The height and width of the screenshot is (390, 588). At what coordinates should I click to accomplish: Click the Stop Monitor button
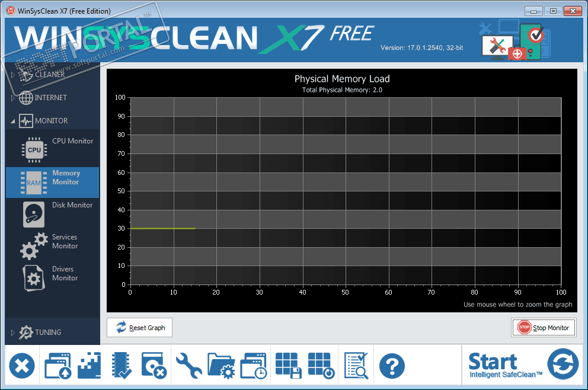[544, 327]
